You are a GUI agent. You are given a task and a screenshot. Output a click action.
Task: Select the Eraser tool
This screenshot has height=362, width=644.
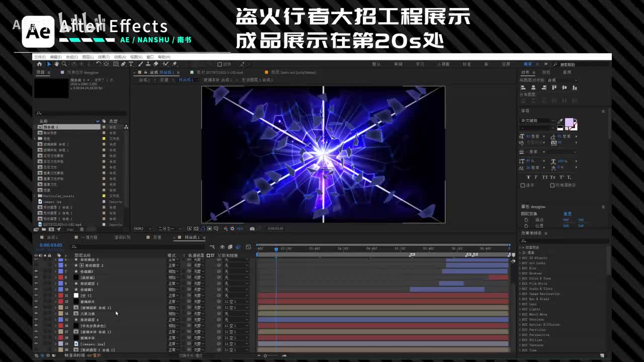(x=156, y=64)
